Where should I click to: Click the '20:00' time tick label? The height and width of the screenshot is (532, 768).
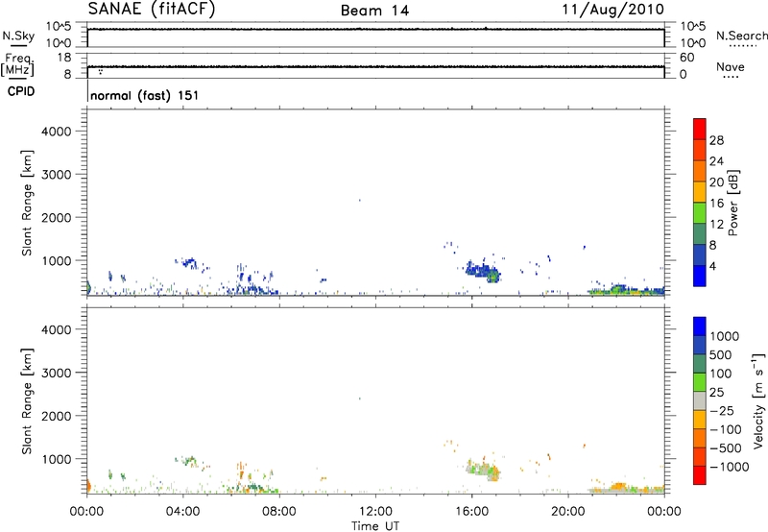[568, 512]
